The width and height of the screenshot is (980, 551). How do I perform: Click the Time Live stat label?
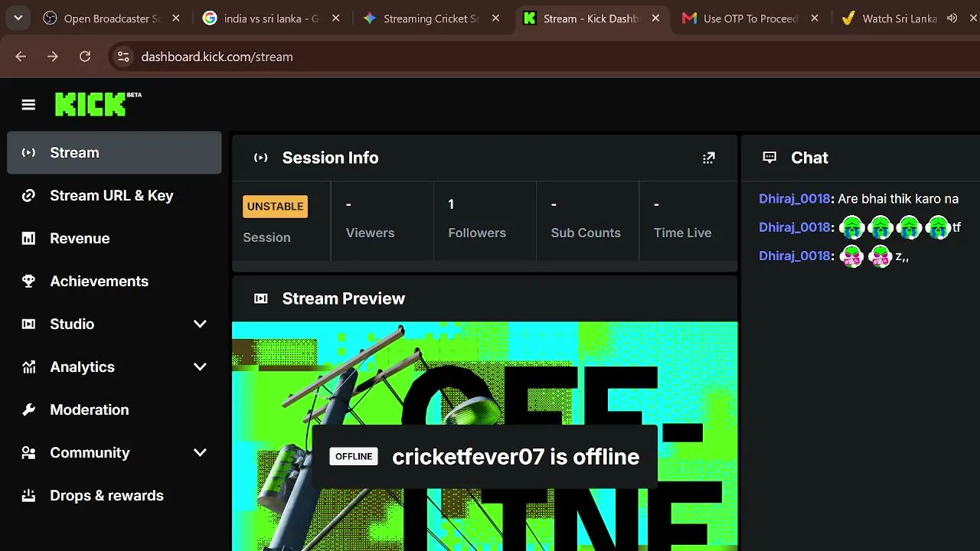click(x=682, y=233)
